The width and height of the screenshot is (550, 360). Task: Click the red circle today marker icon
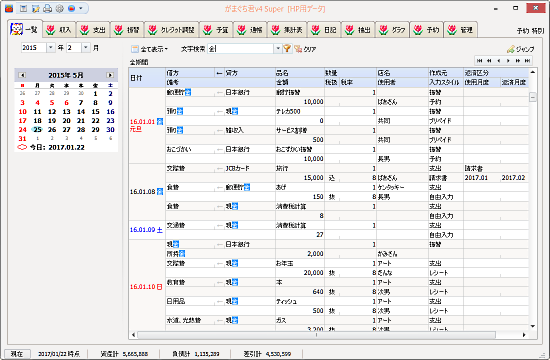22,147
